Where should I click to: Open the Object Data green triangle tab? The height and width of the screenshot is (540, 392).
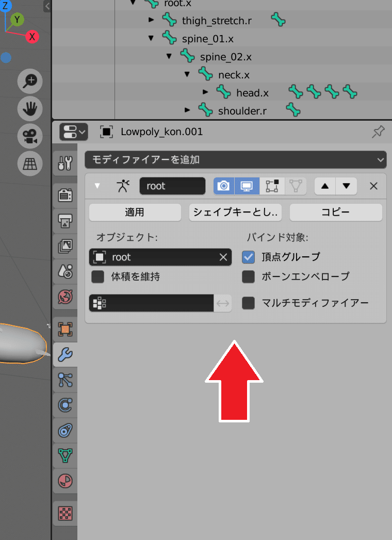(x=65, y=456)
